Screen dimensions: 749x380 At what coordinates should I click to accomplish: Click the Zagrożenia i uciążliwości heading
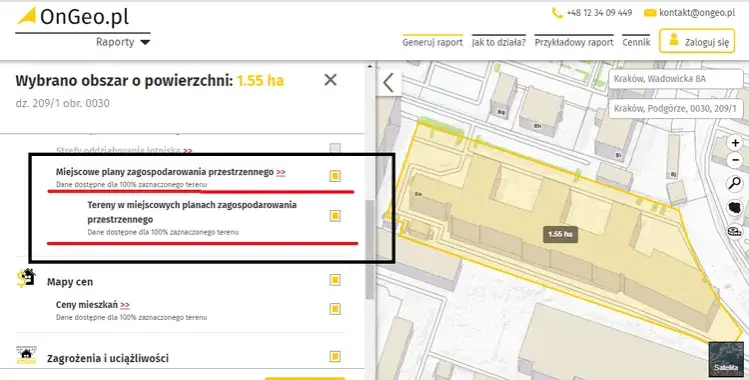click(x=107, y=358)
